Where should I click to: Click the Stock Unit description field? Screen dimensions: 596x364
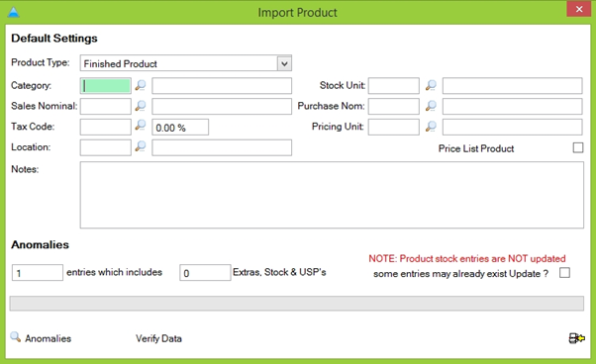tap(513, 86)
